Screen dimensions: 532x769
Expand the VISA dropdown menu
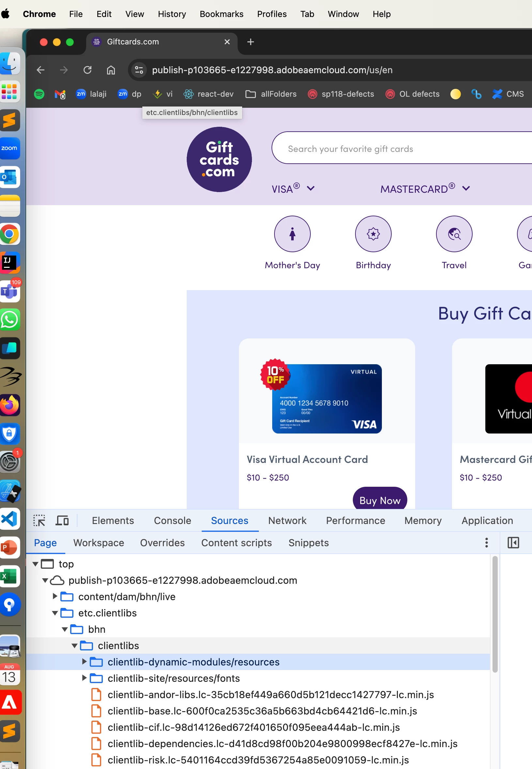click(293, 188)
